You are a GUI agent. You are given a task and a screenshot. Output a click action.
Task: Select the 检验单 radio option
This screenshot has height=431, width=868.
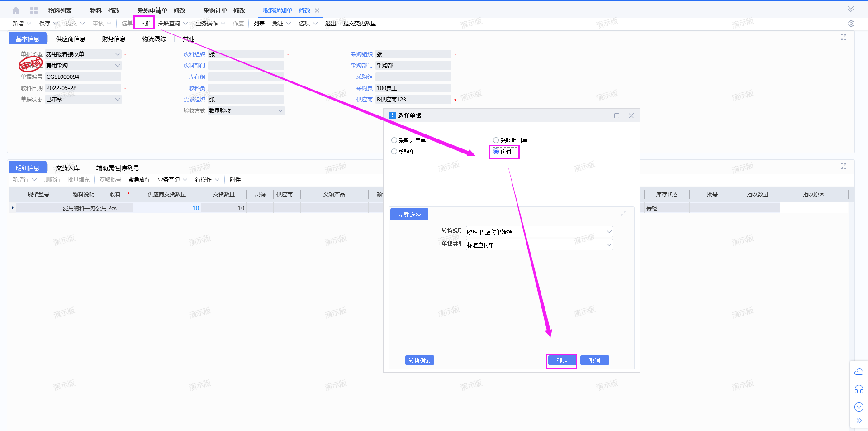[394, 152]
